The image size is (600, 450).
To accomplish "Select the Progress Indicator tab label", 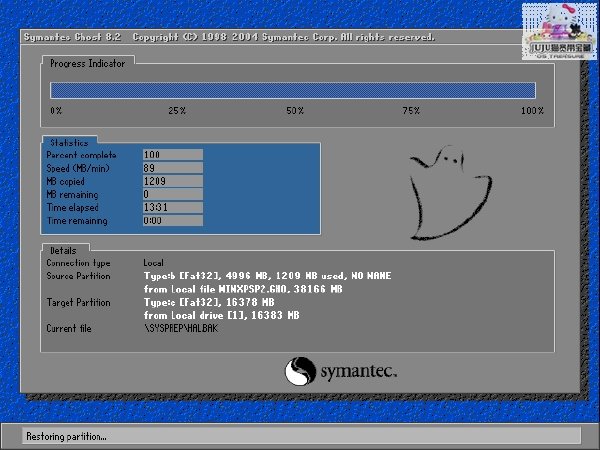I will (88, 64).
